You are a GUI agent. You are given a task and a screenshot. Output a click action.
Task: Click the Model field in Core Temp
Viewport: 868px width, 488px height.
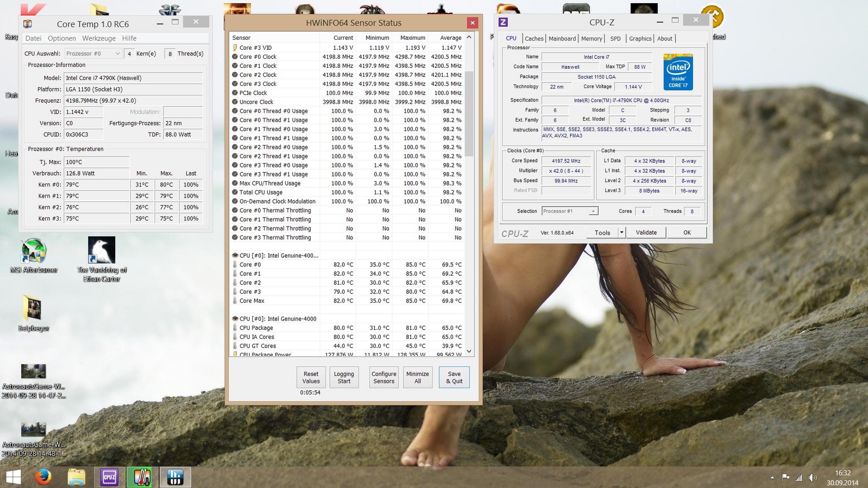coord(133,78)
